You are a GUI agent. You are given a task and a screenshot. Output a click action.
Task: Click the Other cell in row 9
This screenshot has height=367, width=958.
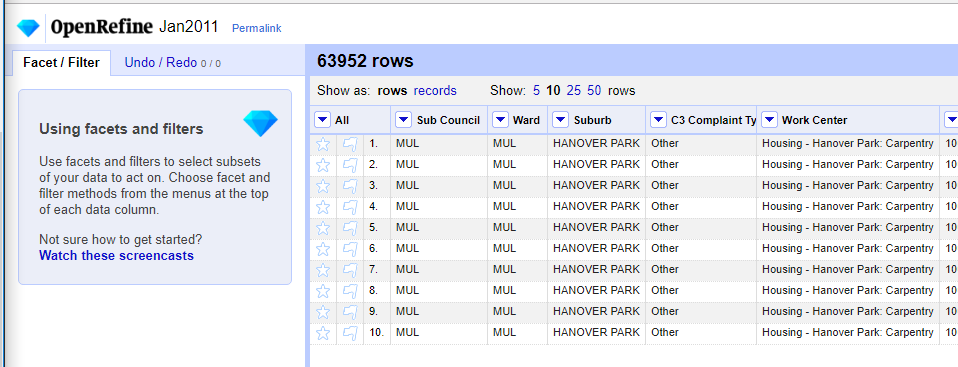[x=701, y=311]
